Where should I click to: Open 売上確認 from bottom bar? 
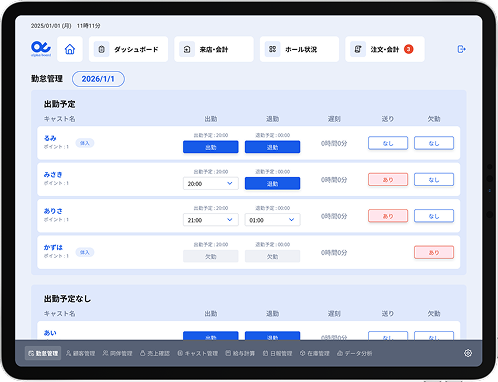pos(155,353)
